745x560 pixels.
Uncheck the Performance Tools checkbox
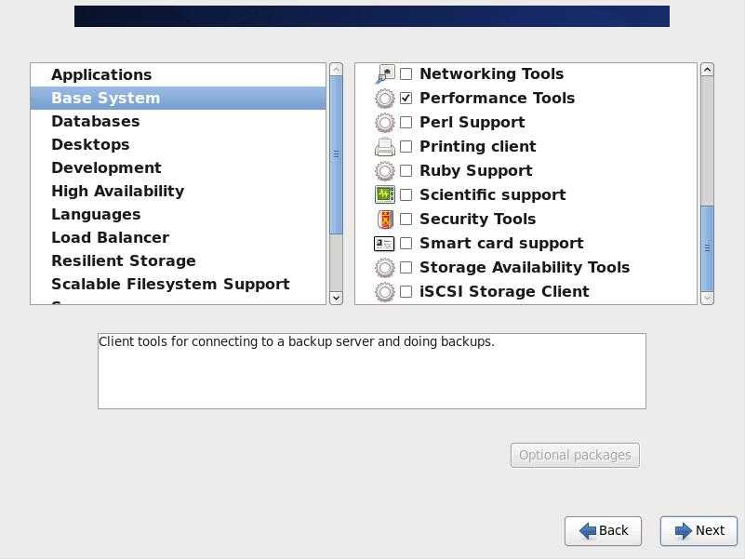[x=406, y=98]
